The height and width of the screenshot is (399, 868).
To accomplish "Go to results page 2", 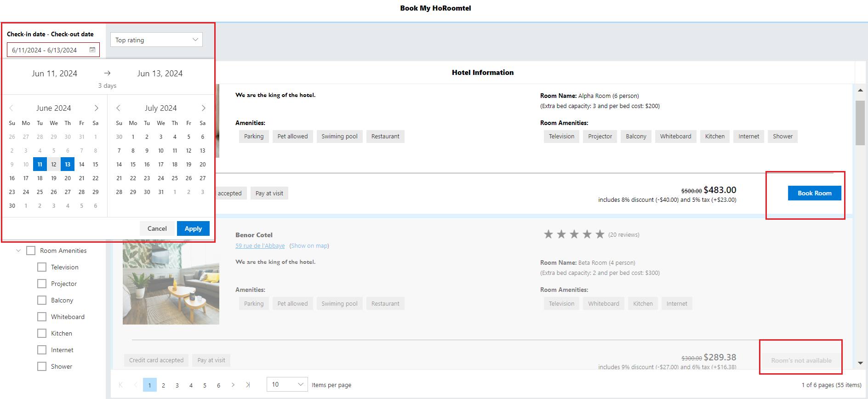I will (163, 385).
